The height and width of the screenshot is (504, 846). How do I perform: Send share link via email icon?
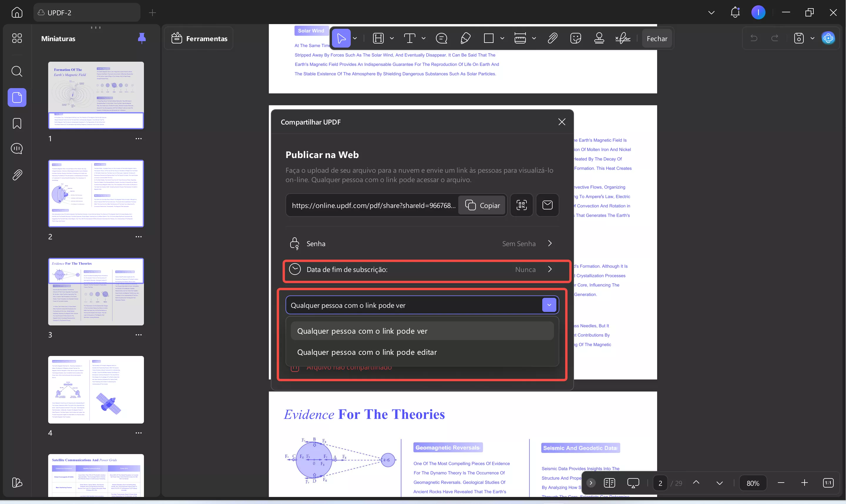pyautogui.click(x=547, y=205)
